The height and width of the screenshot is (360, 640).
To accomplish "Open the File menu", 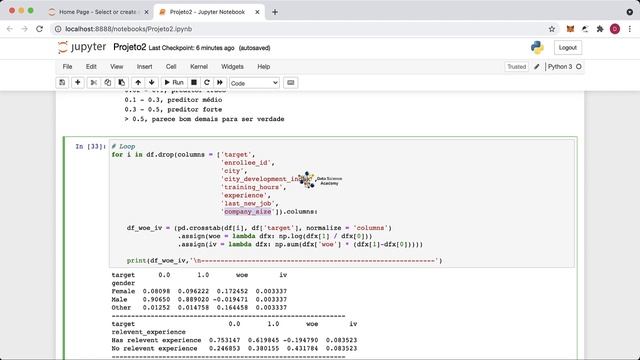I will pos(67,67).
